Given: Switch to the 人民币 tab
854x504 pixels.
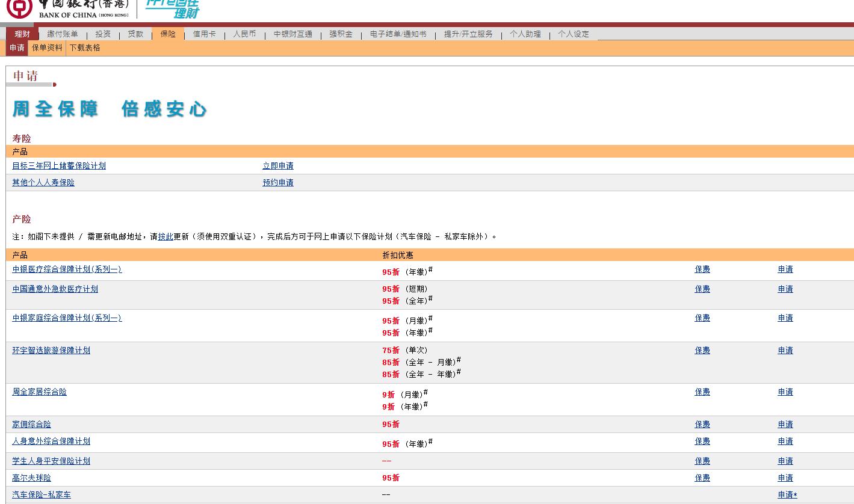Looking at the screenshot, I should click(244, 34).
